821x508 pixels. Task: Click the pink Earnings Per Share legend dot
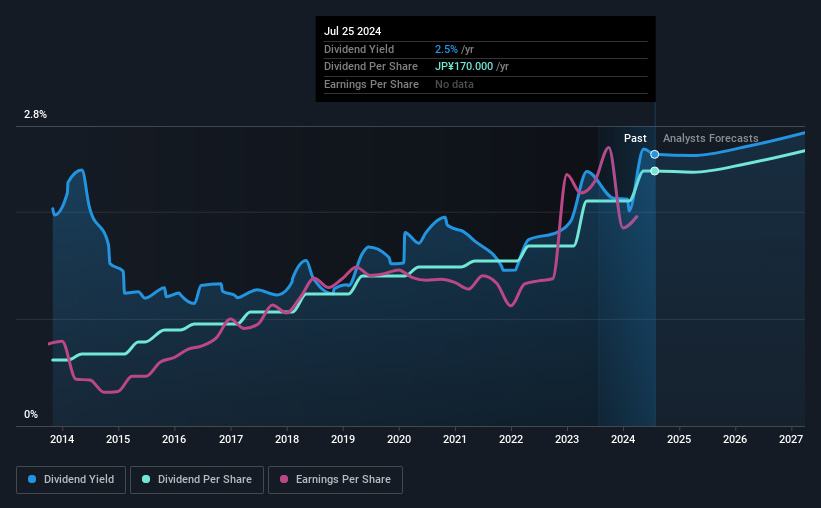[284, 479]
